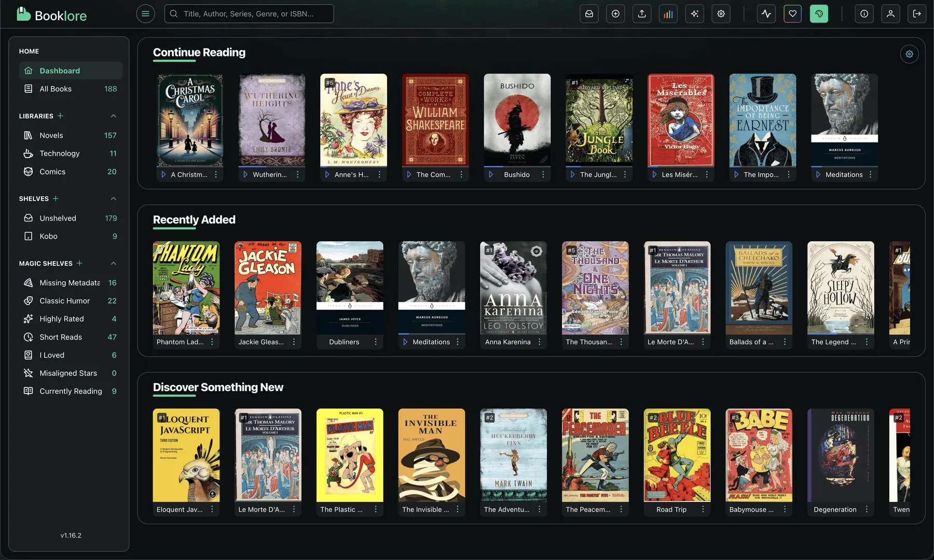Select All Books in sidebar
Image resolution: width=934 pixels, height=560 pixels.
coord(56,89)
